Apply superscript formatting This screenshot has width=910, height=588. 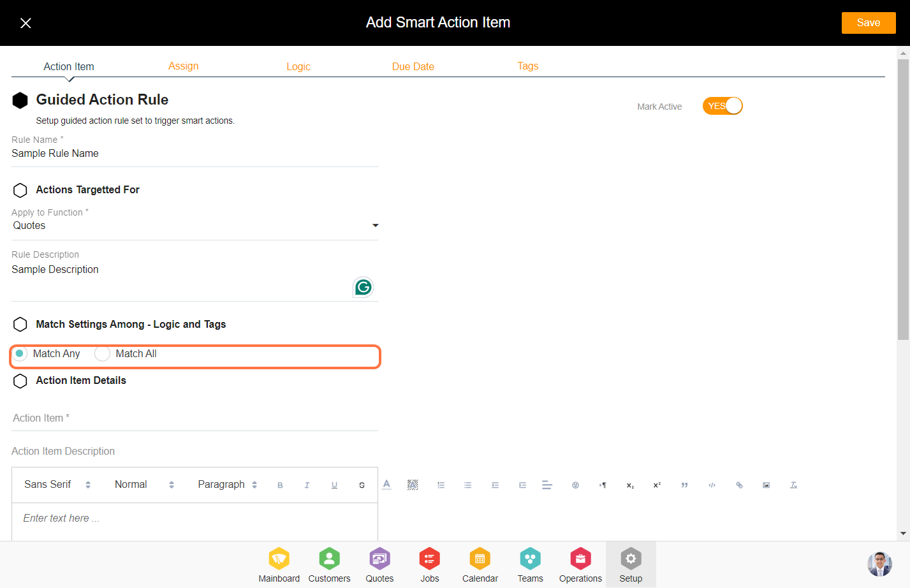657,485
